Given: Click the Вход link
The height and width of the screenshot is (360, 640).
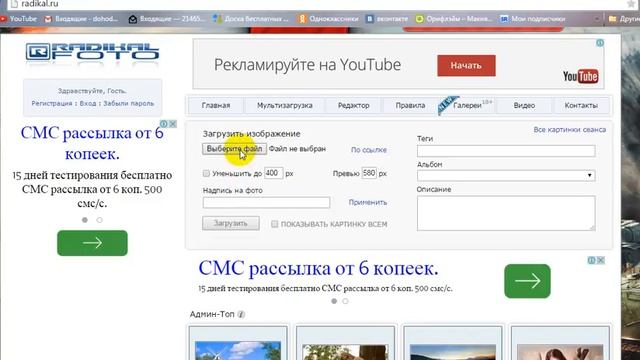Looking at the screenshot, I should (x=88, y=104).
